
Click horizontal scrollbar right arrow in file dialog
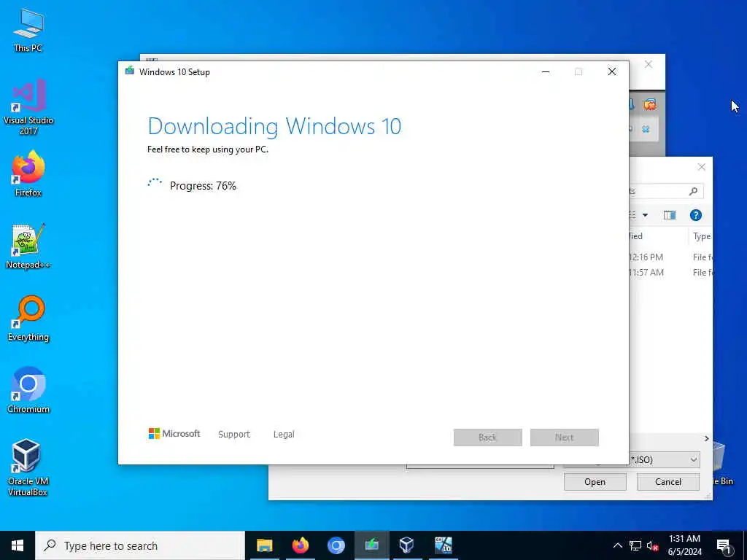(x=706, y=438)
